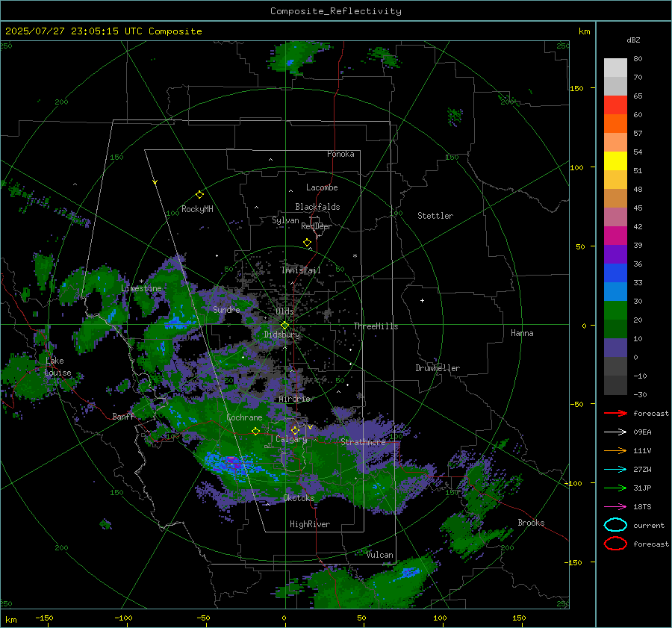Screen dimensions: 672x628
Task: Select the red 60 dBZ color swatch
Action: click(615, 105)
